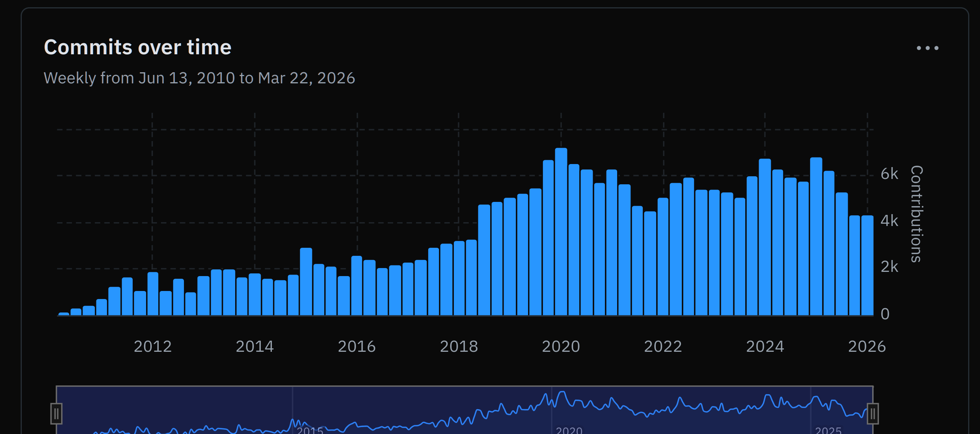Open the chart's three-dot options menu
Viewport: 980px width, 434px height.
pyautogui.click(x=927, y=48)
